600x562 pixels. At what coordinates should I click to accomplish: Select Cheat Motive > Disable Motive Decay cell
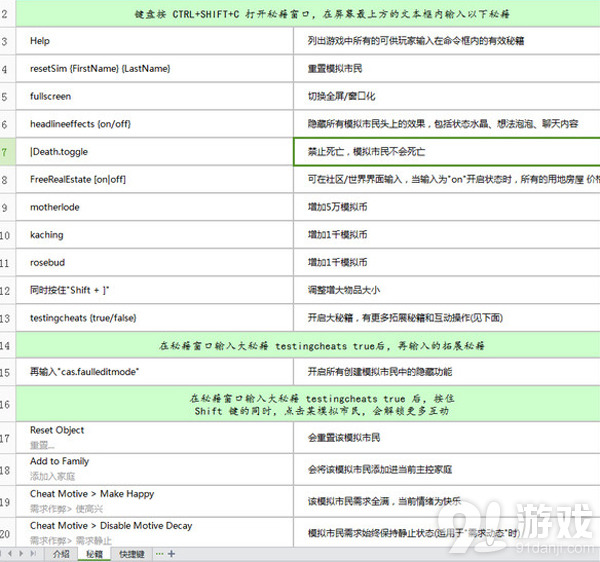(155, 533)
